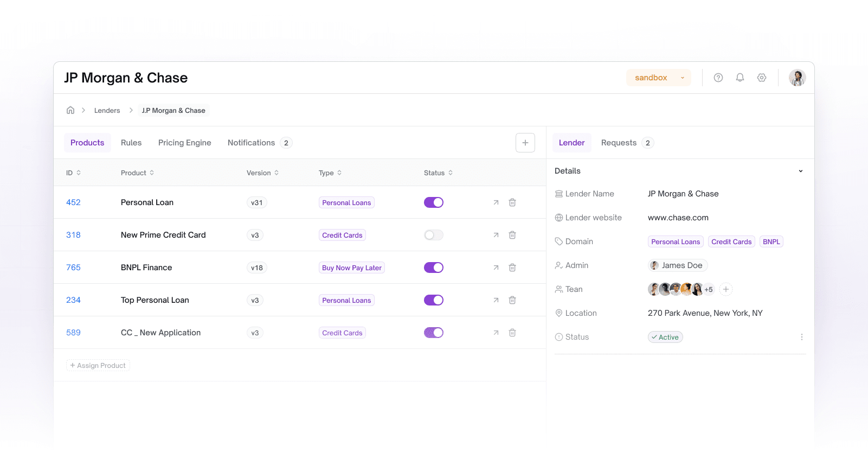This screenshot has width=868, height=452.
Task: Open the settings gear icon
Action: [762, 78]
